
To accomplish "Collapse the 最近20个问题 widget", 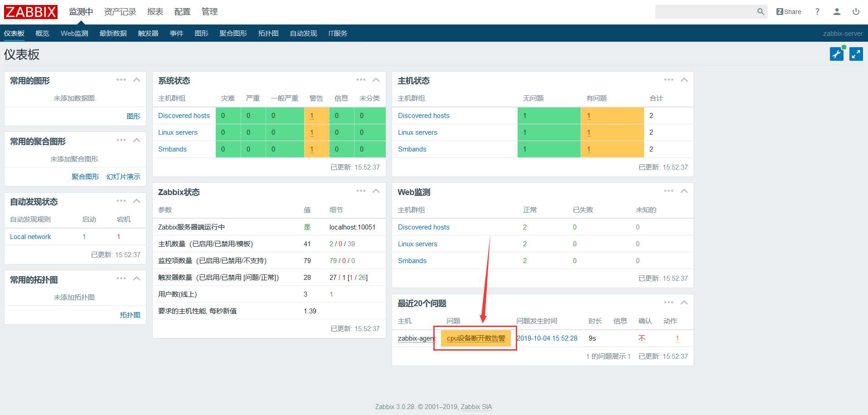I will [684, 303].
